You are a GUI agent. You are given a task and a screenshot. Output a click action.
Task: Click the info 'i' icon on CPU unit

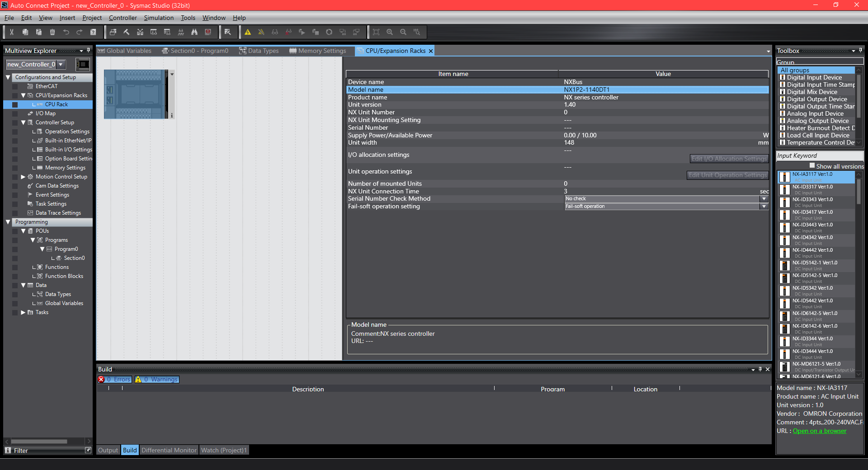[172, 116]
